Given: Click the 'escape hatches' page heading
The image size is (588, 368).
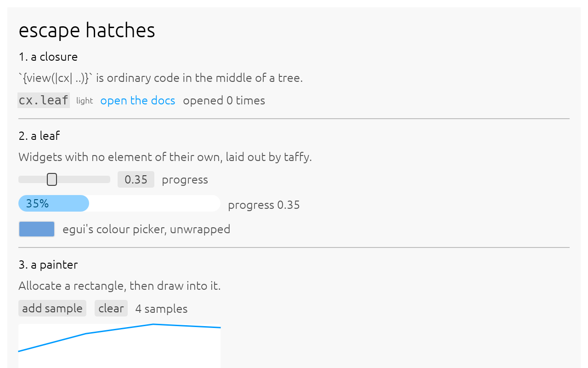Looking at the screenshot, I should [x=87, y=30].
